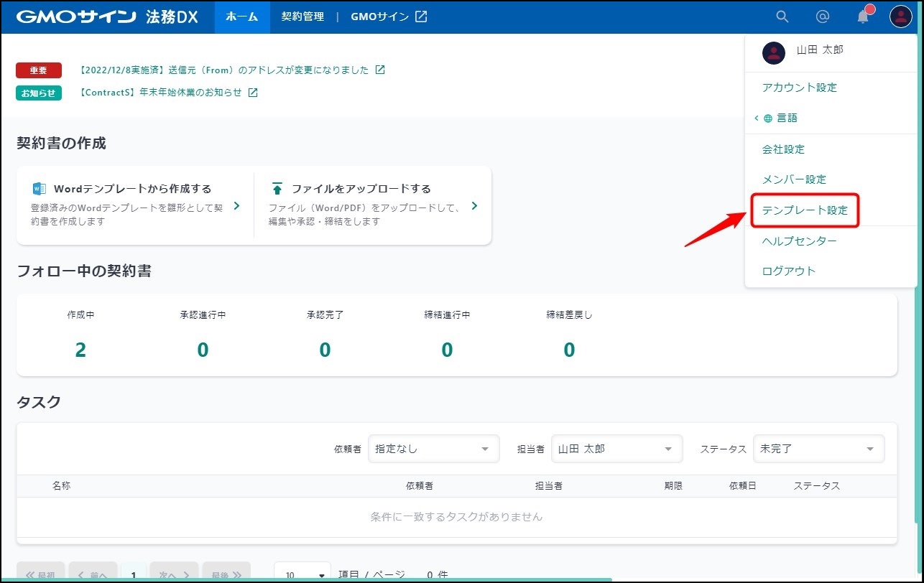The height and width of the screenshot is (583, 924).
Task: Click the 山田 太郎 name in the user menu
Action: pos(820,50)
